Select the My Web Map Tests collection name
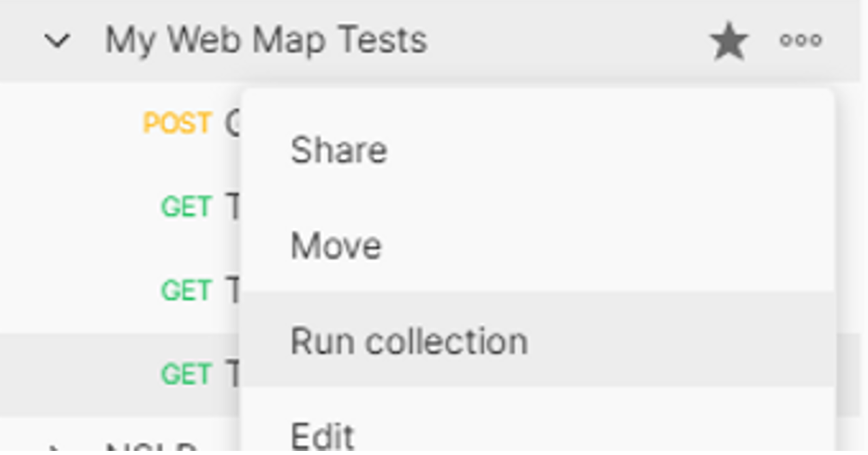 (x=266, y=40)
